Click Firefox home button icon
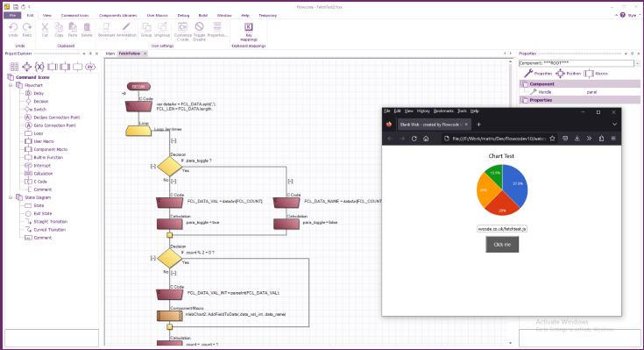The width and height of the screenshot is (644, 350). 426,139
